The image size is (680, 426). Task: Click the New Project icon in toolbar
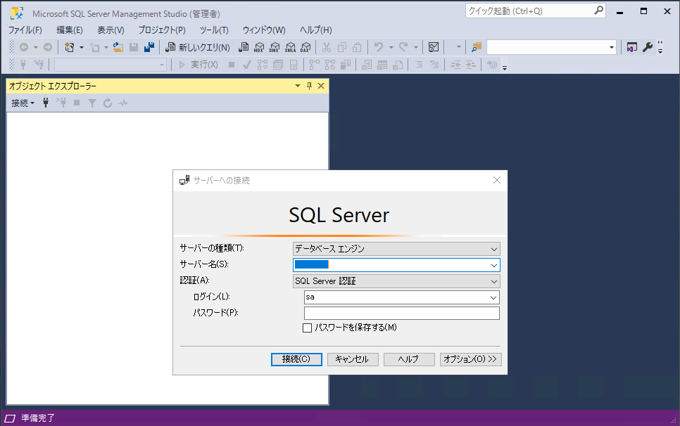tap(69, 47)
